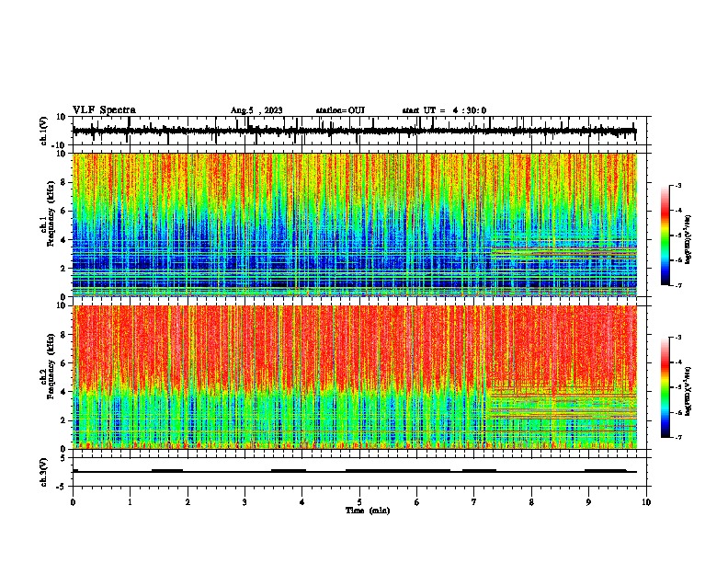
Task: Click the "-7" tick on ch.1 color bar
Action: pyautogui.click(x=677, y=285)
